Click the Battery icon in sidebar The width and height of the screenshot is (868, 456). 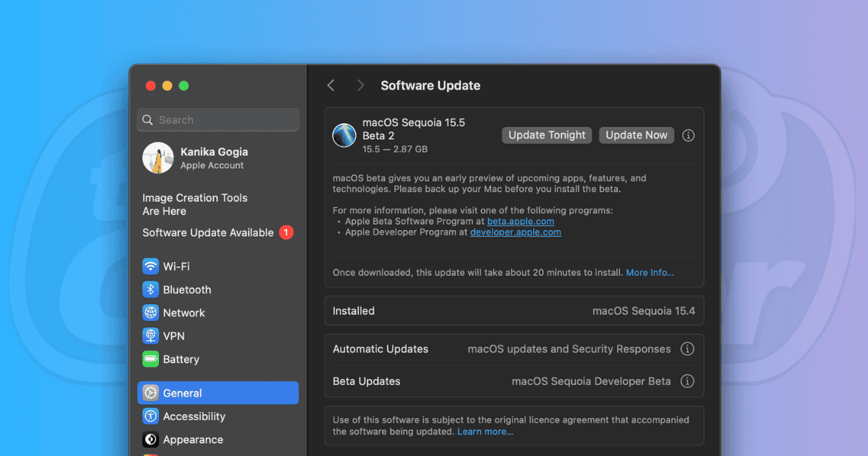[x=150, y=359]
